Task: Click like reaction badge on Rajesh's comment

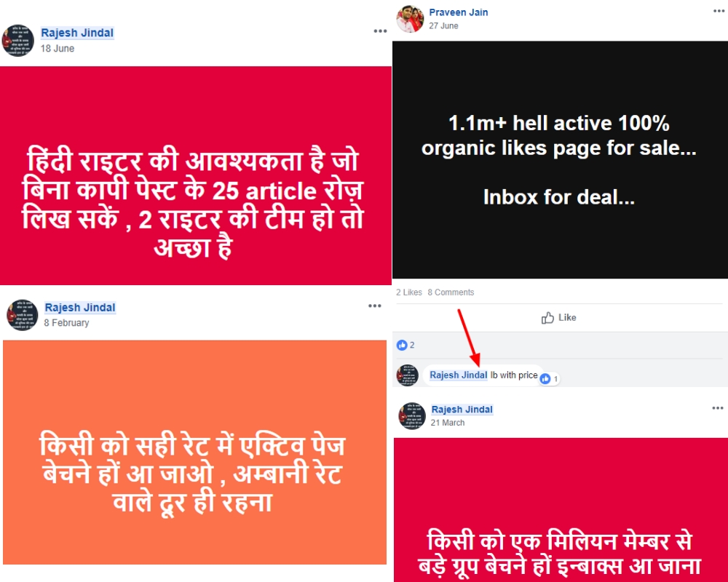Action: (x=550, y=379)
